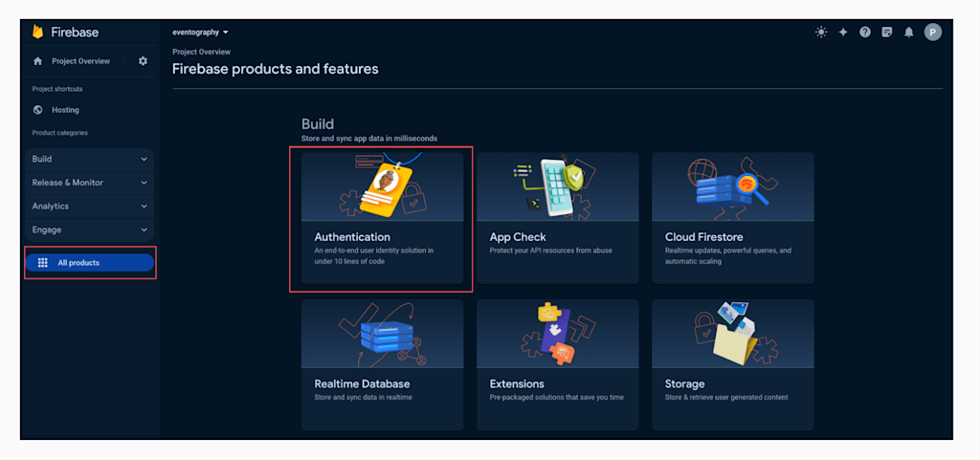980x460 pixels.
Task: Click the 'Firebase products and features' heading
Action: point(275,69)
